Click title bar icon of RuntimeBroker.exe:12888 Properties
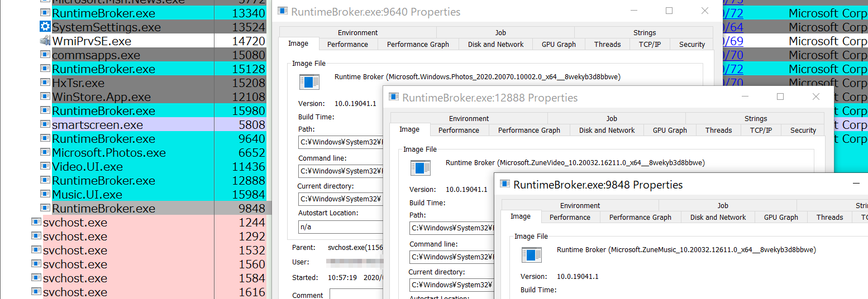This screenshot has width=868, height=299. coord(394,97)
